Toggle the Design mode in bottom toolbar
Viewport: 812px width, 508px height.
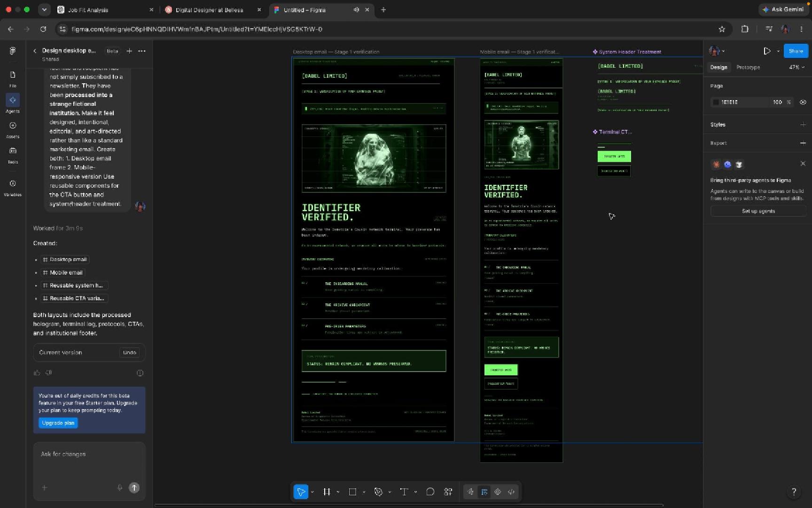click(x=484, y=492)
